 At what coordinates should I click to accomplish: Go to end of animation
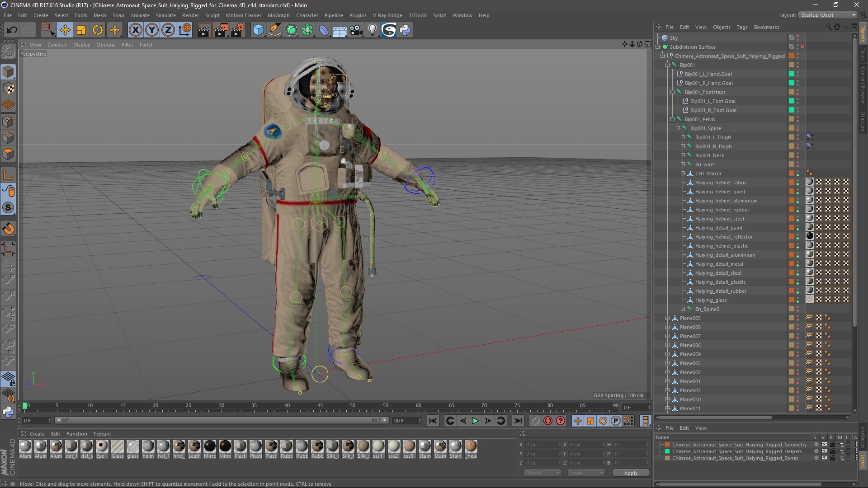[518, 421]
